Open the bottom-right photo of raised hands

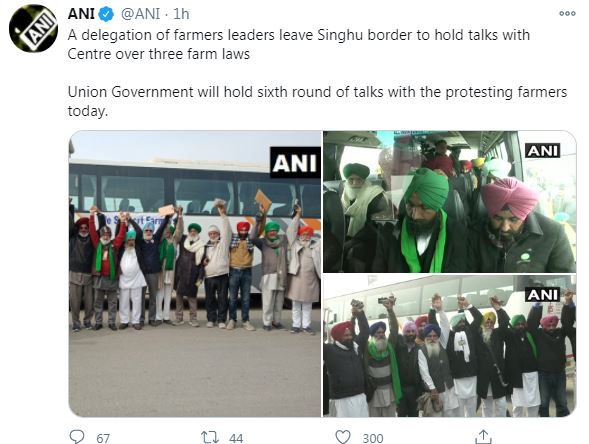(450, 346)
